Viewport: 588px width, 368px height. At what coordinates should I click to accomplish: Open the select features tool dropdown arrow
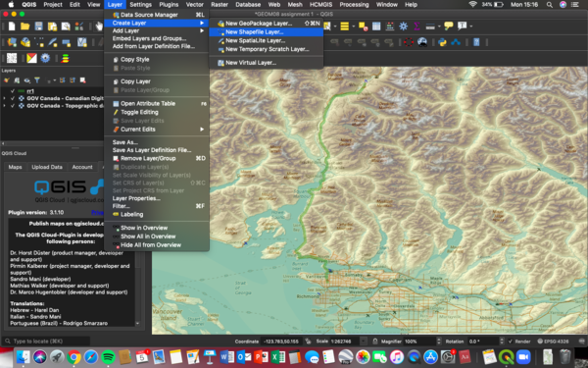click(x=335, y=26)
